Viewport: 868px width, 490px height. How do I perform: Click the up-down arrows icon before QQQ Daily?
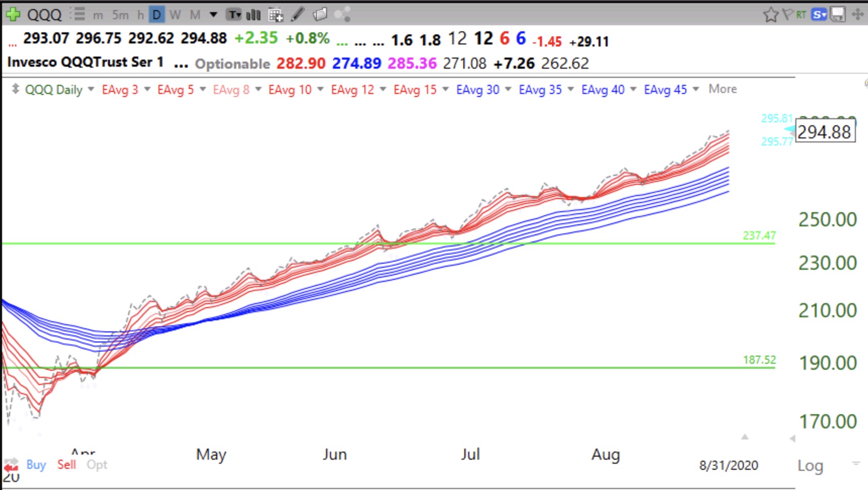tap(16, 89)
